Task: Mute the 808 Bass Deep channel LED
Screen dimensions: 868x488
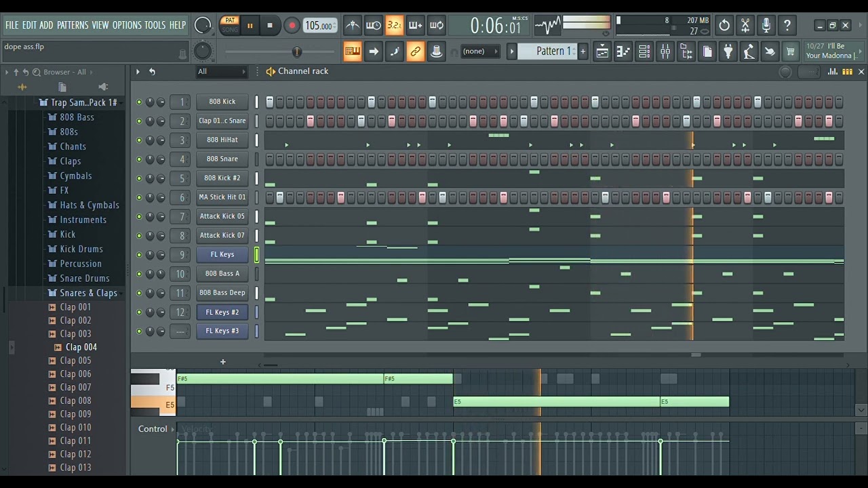Action: [139, 293]
